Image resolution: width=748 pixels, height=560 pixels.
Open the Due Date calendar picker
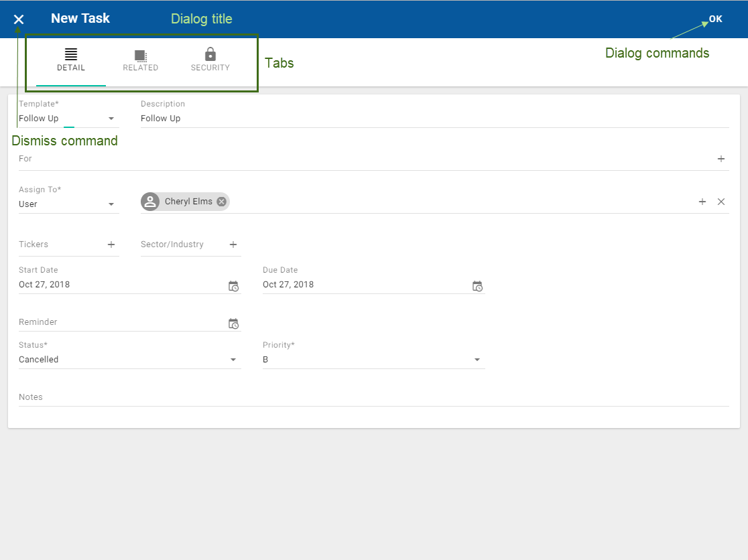(477, 286)
